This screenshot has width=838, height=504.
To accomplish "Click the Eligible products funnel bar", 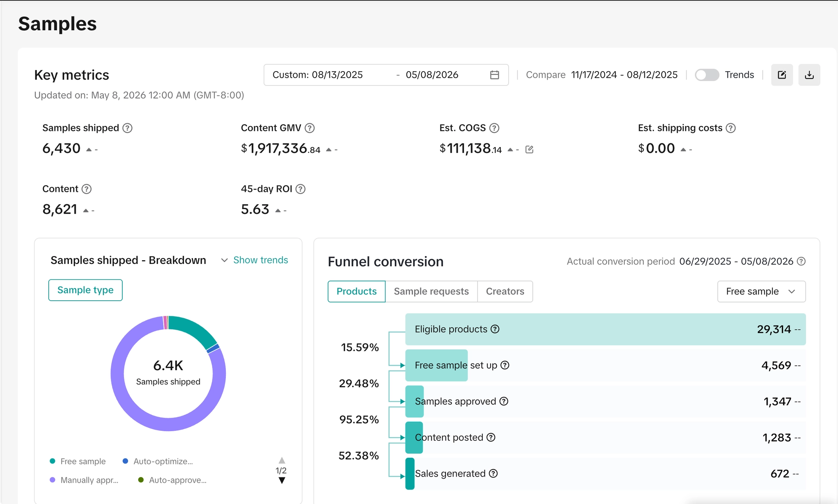I will [x=606, y=329].
